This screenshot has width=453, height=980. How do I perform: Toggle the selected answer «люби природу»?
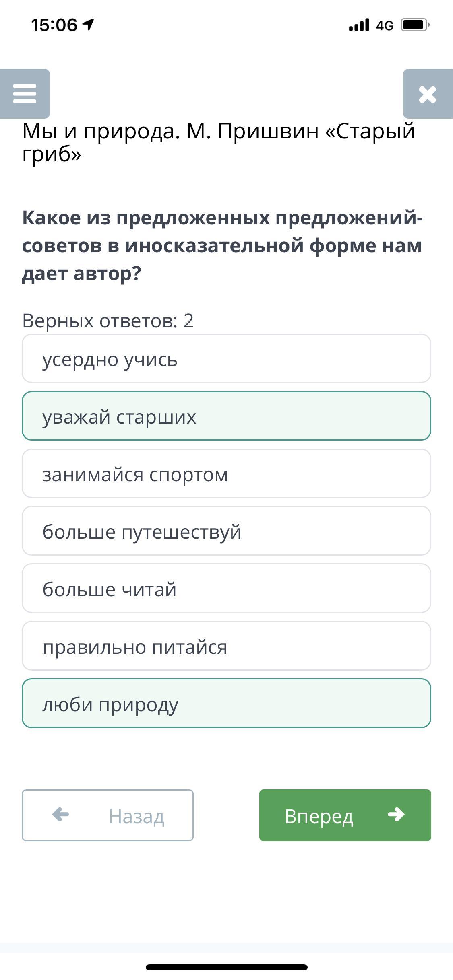pyautogui.click(x=226, y=704)
